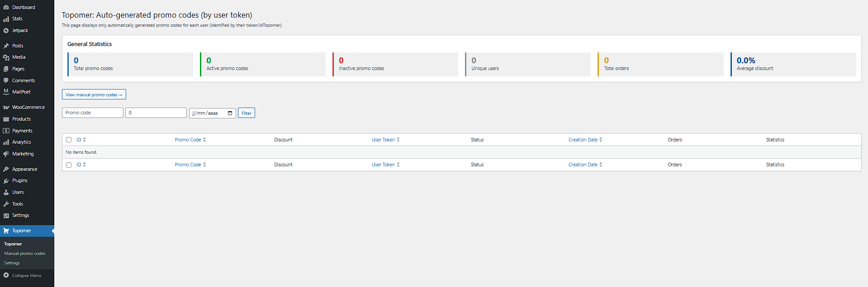
Task: Click the Jetpack icon in sidebar
Action: pyautogui.click(x=6, y=31)
